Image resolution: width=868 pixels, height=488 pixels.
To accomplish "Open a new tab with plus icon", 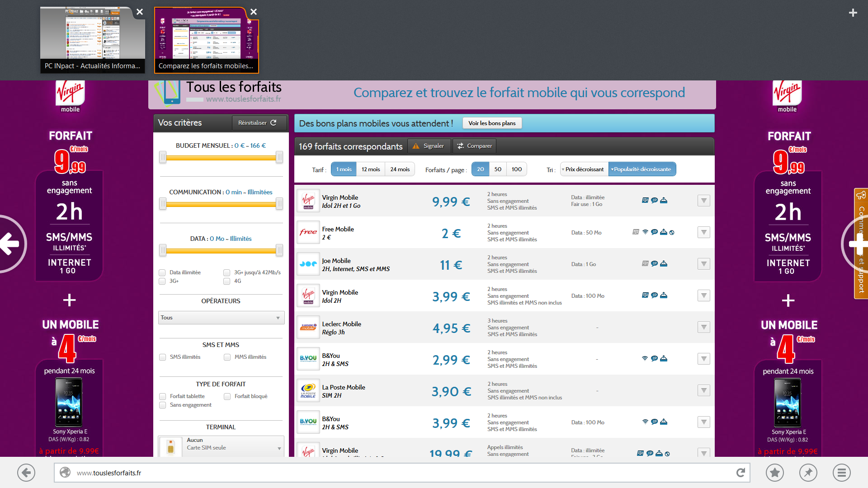I will click(x=853, y=13).
